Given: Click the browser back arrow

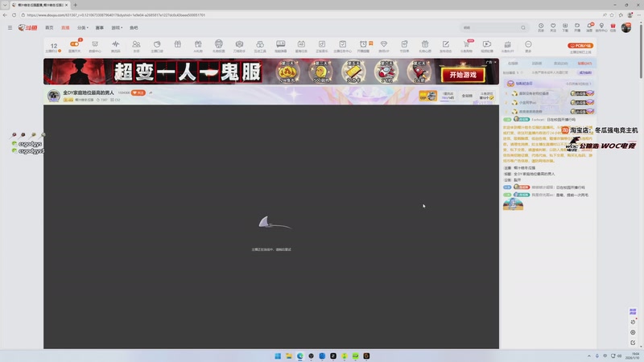Looking at the screenshot, I should coord(5,14).
